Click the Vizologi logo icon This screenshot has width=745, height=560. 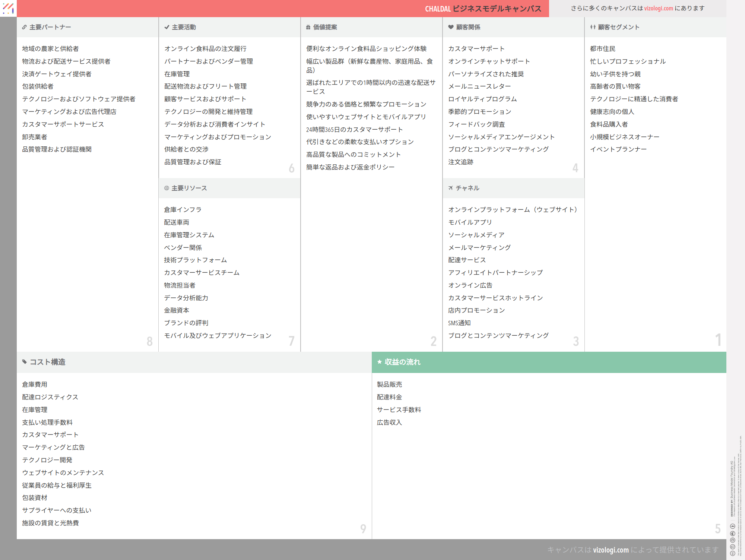8,8
